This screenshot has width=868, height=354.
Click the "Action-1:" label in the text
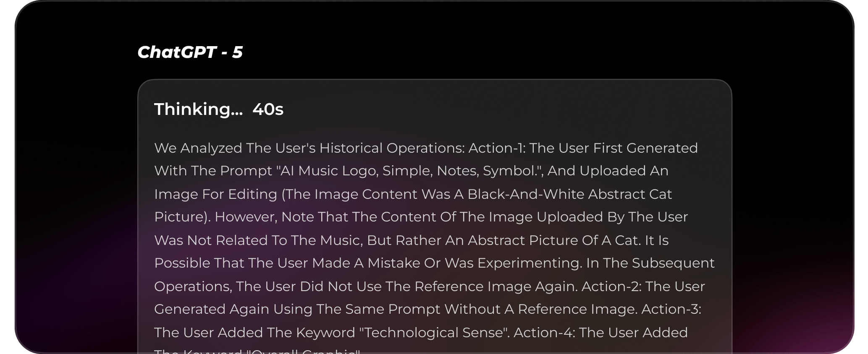(x=497, y=148)
